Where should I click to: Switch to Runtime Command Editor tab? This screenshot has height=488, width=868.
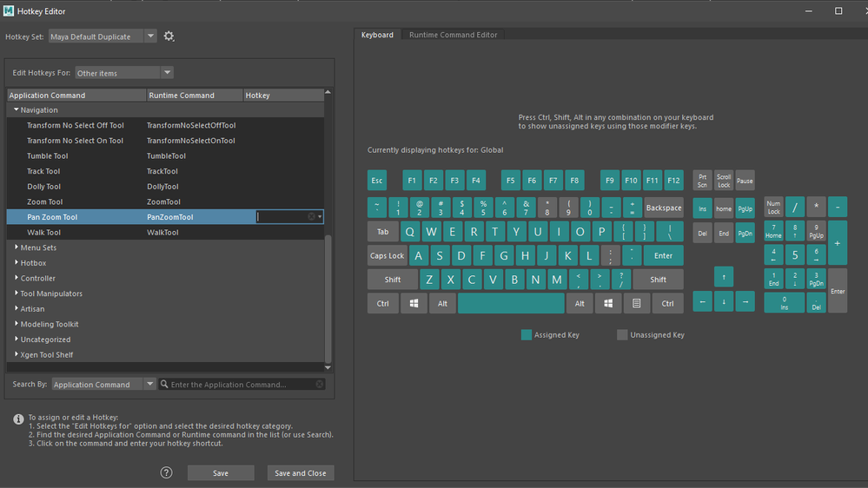pyautogui.click(x=453, y=35)
